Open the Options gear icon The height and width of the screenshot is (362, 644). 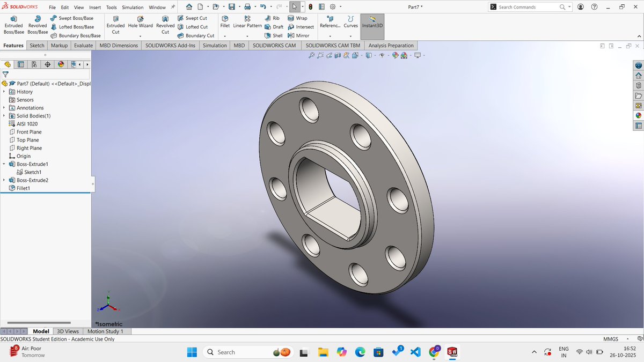pos(332,7)
